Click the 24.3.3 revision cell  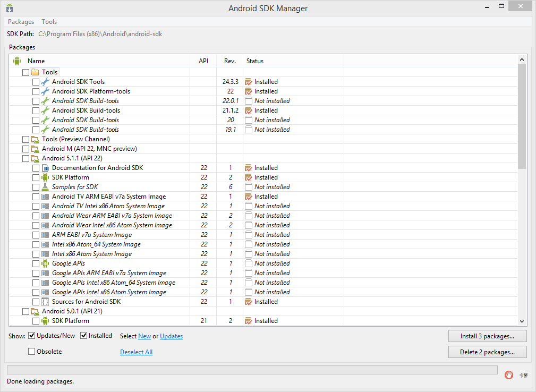[x=230, y=82]
